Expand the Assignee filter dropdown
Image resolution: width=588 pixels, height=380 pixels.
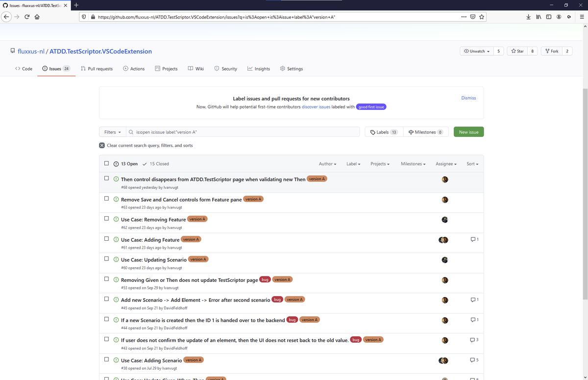coord(446,164)
